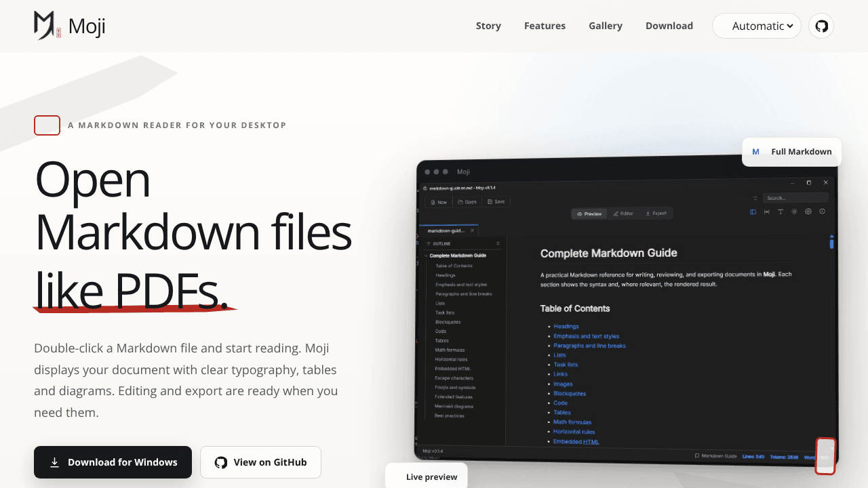Navigate to Gallery in the header
868x488 pixels.
606,26
